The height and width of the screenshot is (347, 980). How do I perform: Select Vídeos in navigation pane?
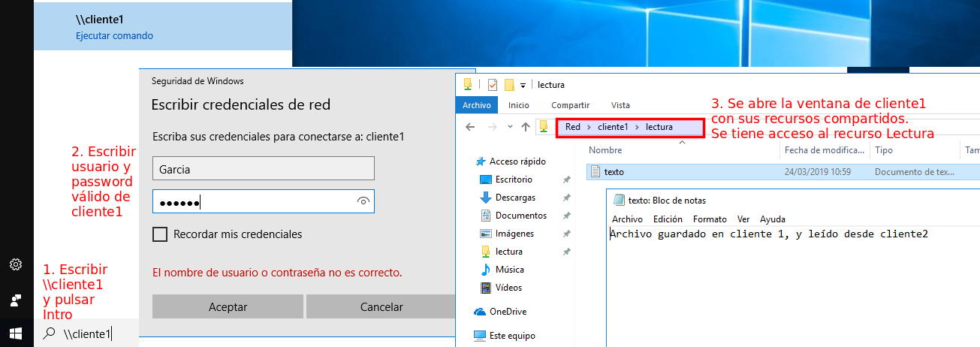coord(508,288)
